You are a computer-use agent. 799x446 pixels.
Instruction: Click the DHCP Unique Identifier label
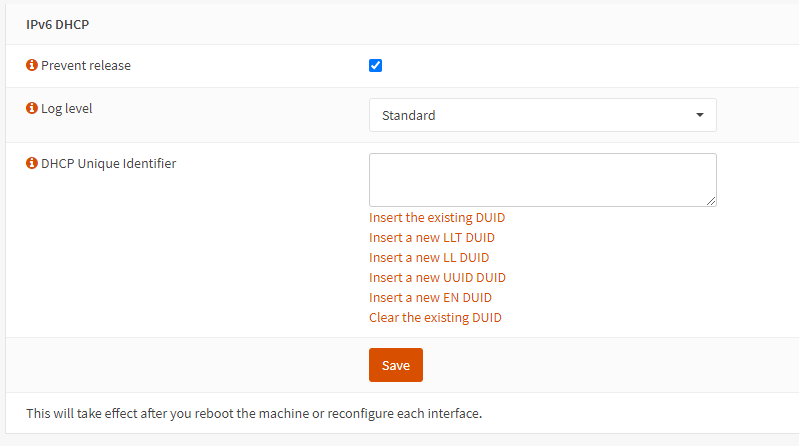108,163
